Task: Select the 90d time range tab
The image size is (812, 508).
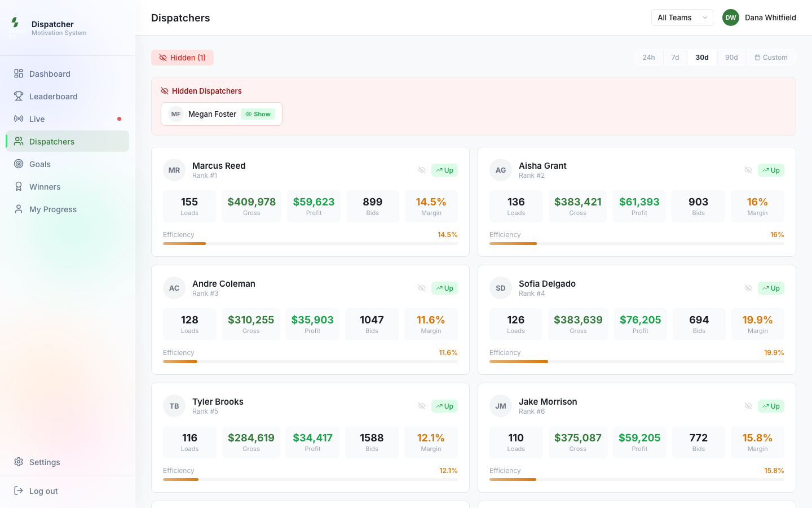Action: (731, 58)
